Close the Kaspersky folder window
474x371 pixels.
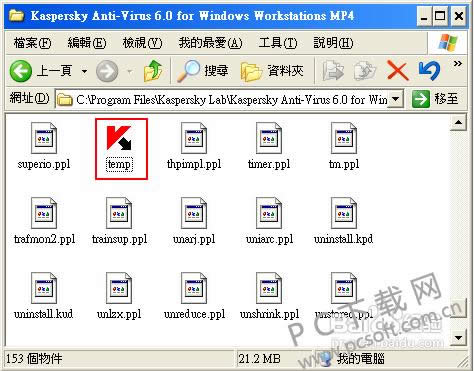[x=458, y=16]
